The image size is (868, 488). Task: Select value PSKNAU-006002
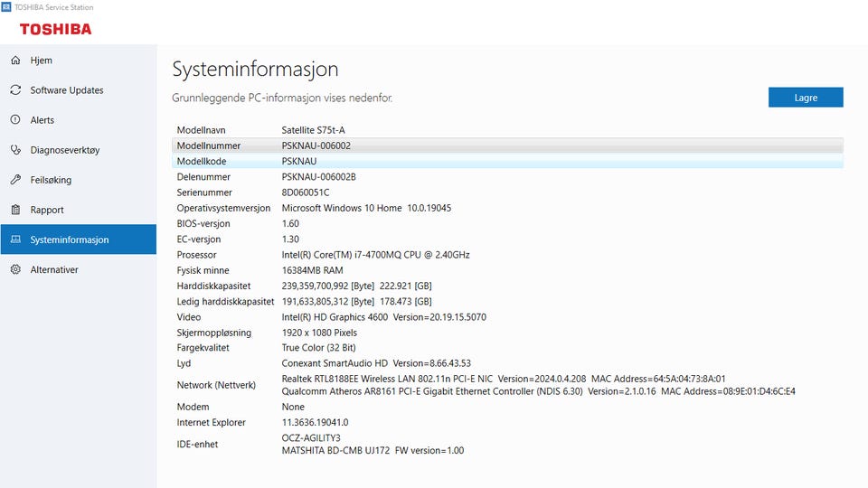point(316,145)
